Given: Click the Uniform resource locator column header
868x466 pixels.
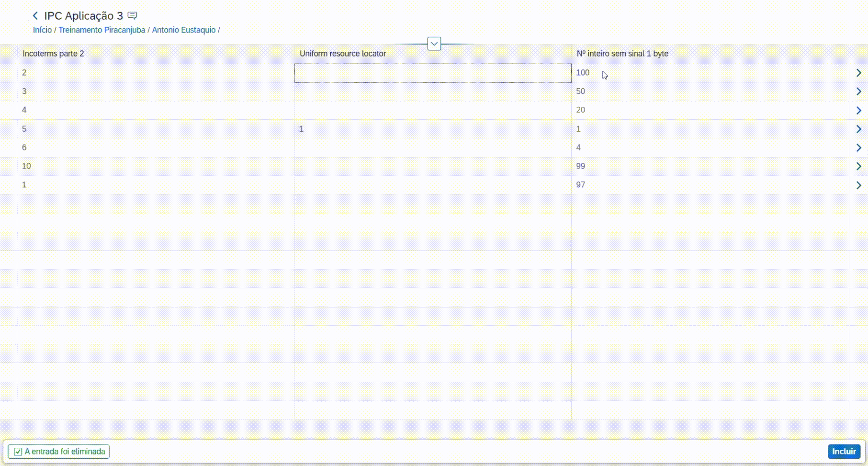Looking at the screenshot, I should 342,54.
